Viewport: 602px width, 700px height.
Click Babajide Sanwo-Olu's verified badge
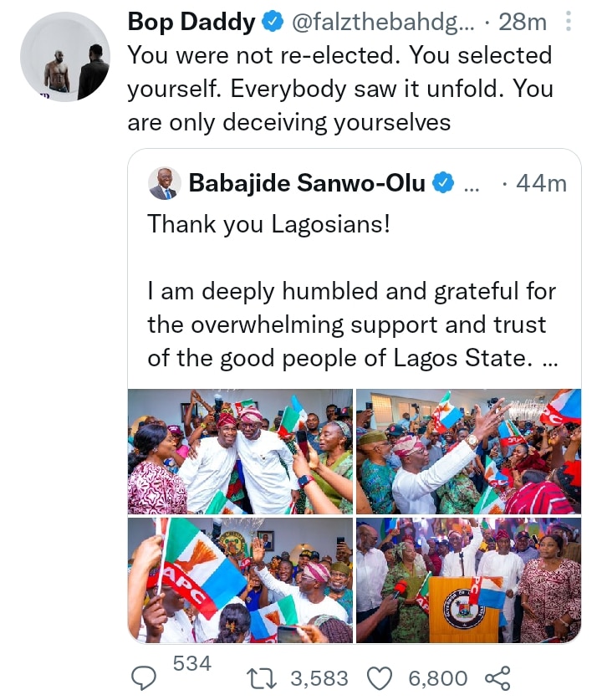pos(443,182)
